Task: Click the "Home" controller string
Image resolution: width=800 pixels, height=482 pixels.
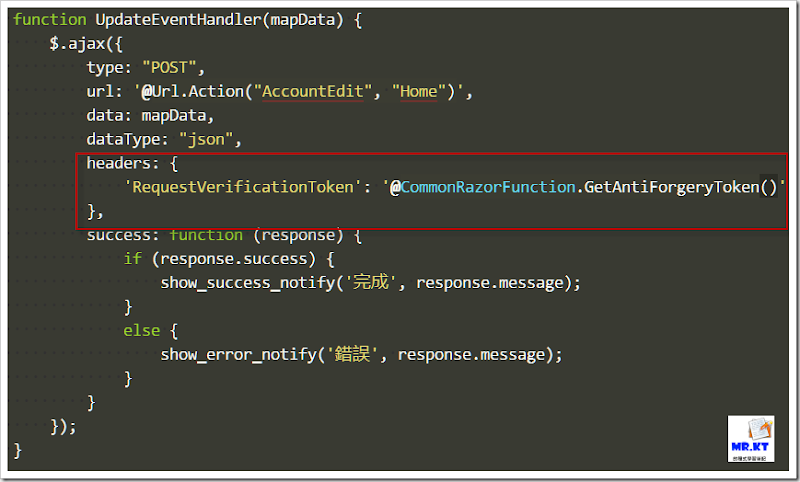Action: (x=420, y=92)
